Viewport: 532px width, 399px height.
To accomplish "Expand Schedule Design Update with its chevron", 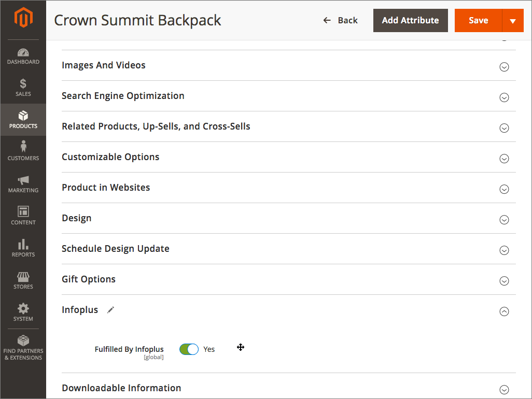I will click(504, 250).
